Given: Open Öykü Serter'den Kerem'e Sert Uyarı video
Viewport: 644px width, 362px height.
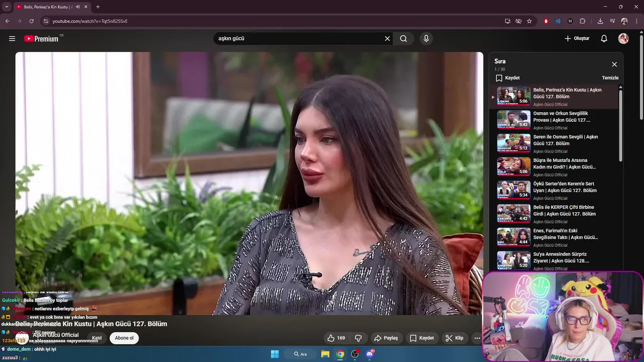Looking at the screenshot, I should (x=557, y=190).
